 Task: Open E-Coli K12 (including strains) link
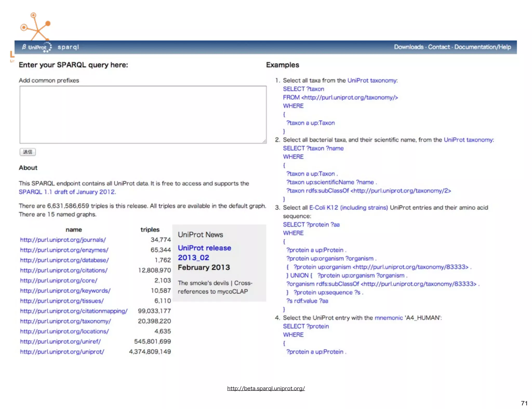(x=348, y=208)
